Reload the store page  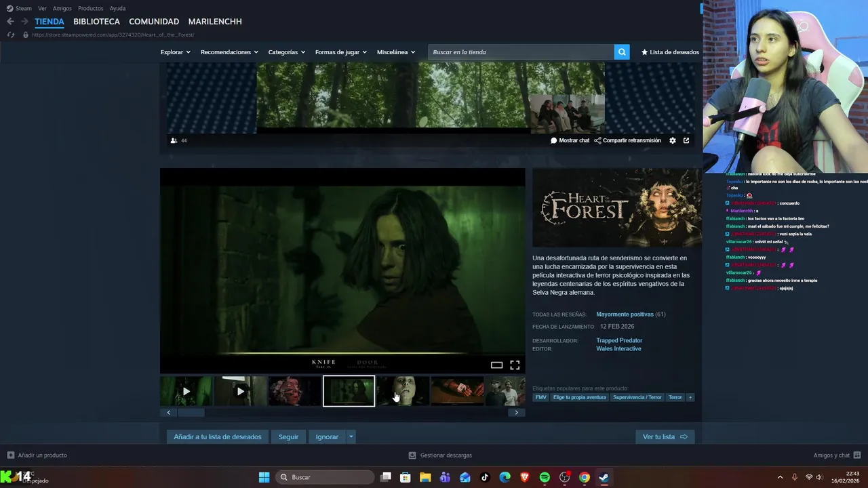pyautogui.click(x=10, y=35)
